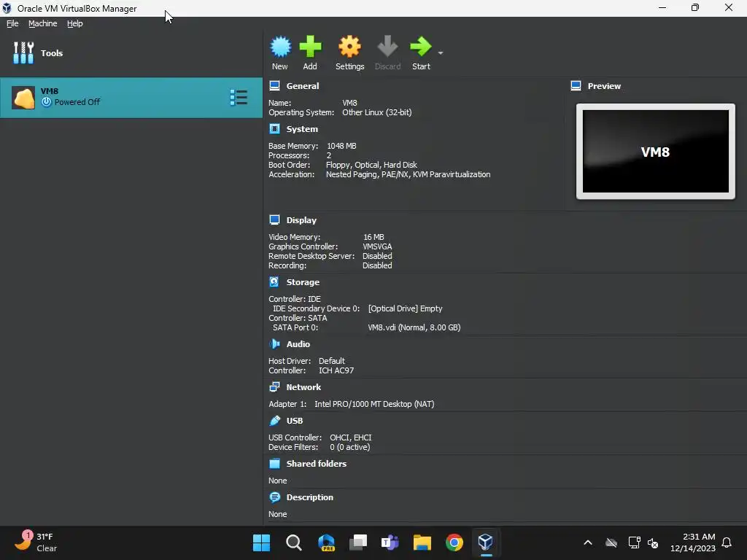
Task: Open the Audio settings heading link
Action: (x=298, y=344)
